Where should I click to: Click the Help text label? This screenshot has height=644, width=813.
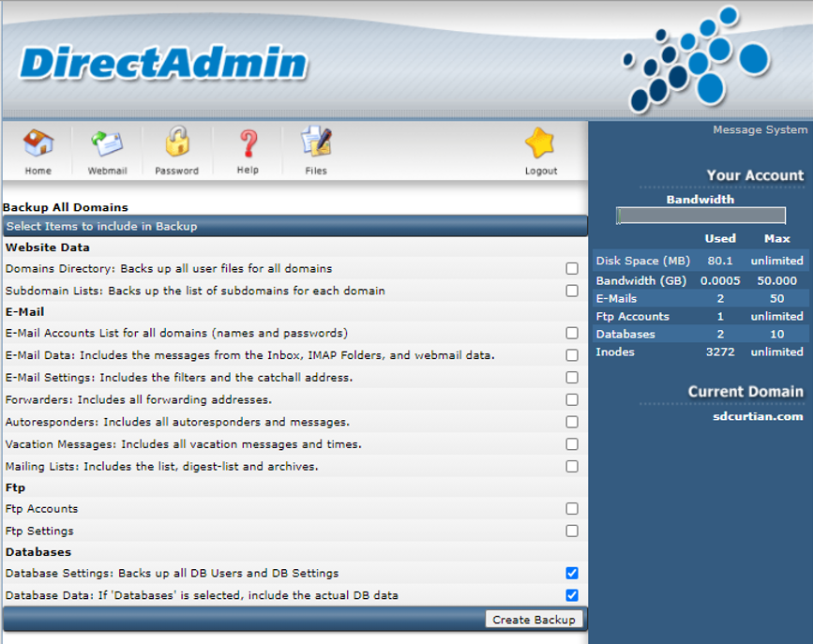248,170
